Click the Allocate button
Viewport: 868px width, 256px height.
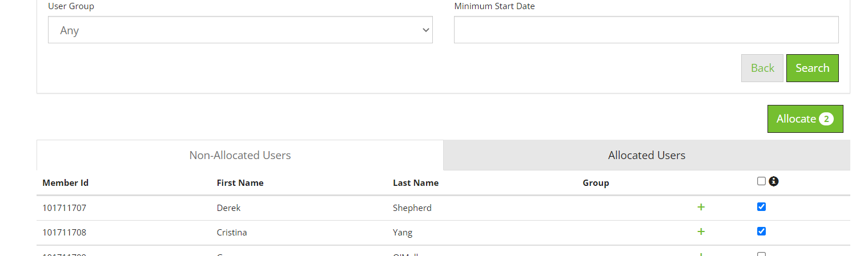tap(805, 119)
